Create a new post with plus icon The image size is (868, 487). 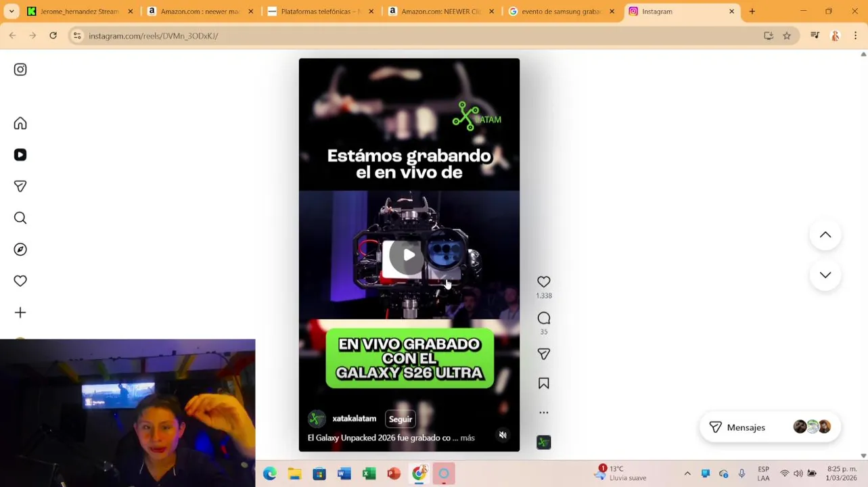[20, 312]
